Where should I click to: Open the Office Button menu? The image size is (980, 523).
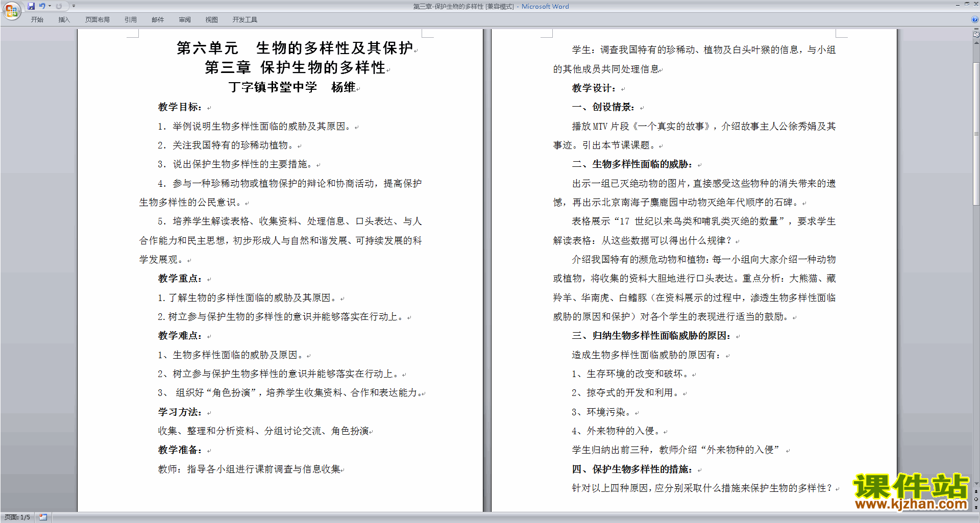coord(11,10)
